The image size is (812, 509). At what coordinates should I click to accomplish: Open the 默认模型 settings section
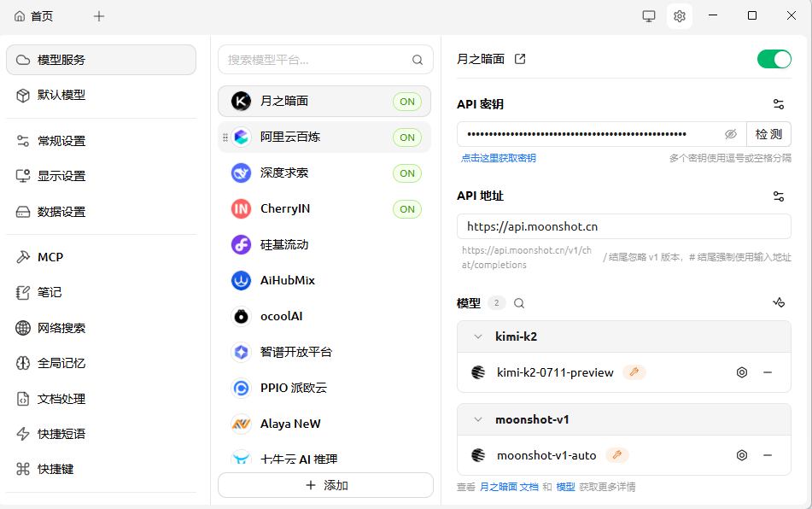[x=101, y=96]
